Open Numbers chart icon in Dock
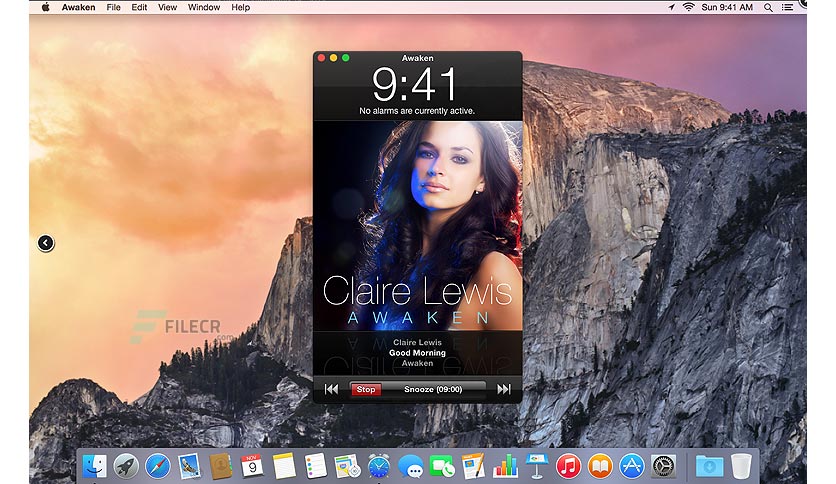This screenshot has width=836, height=484. click(x=505, y=466)
